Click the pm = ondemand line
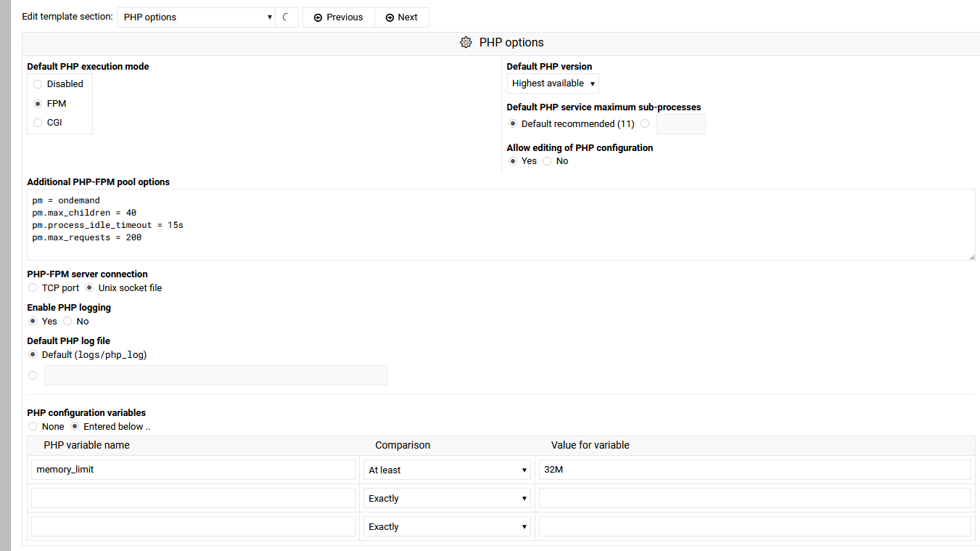 pyautogui.click(x=66, y=200)
